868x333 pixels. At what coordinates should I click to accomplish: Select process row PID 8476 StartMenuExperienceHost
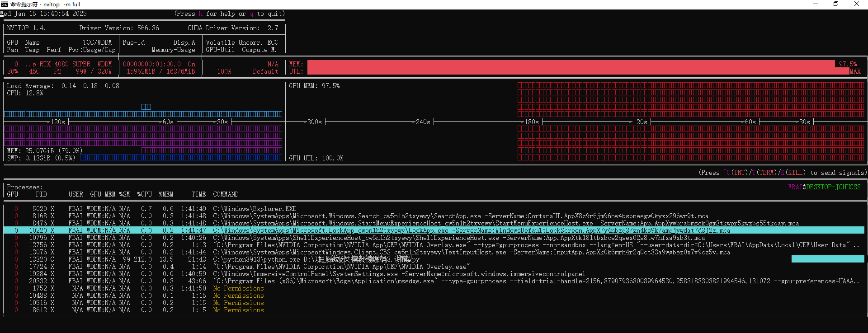(x=434, y=223)
